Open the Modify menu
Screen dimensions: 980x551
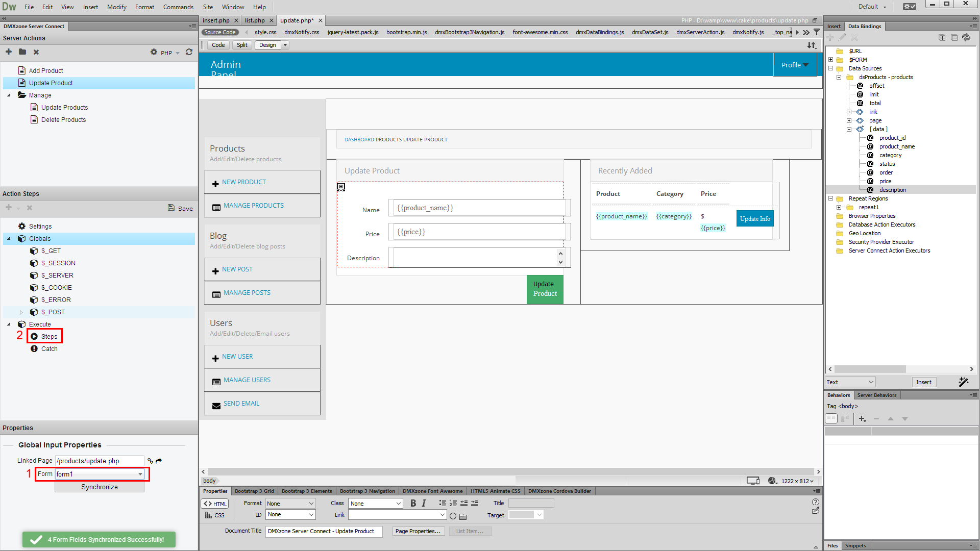(x=116, y=7)
